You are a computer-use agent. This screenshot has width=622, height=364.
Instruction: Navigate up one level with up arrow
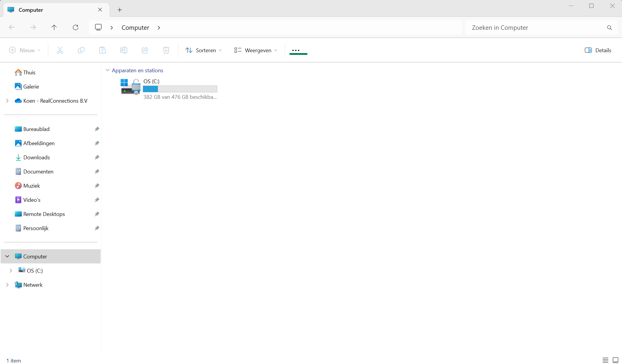(54, 27)
